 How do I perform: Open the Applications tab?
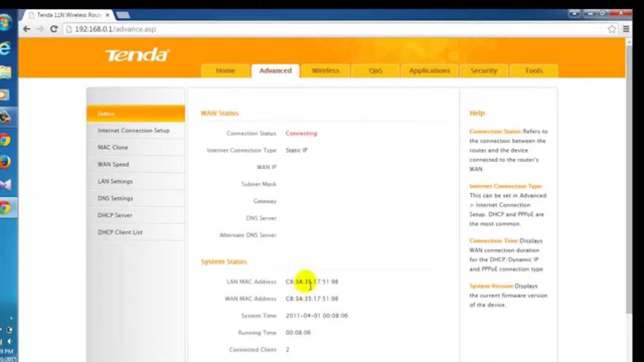429,71
